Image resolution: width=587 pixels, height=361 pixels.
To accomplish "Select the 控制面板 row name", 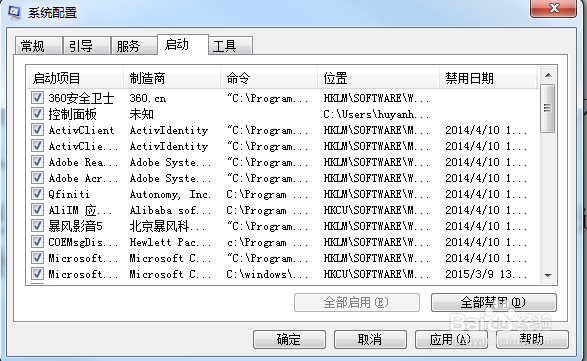I will pyautogui.click(x=72, y=114).
